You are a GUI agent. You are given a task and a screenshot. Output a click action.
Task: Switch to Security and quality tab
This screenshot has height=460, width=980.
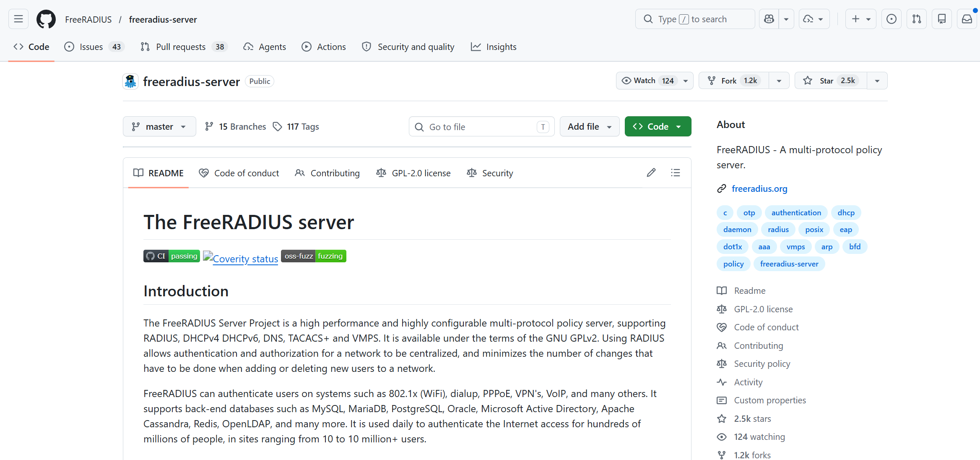point(408,47)
